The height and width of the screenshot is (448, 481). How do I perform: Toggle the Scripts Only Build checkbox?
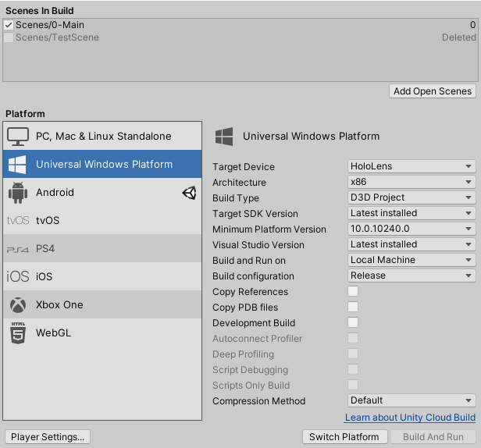coord(353,385)
